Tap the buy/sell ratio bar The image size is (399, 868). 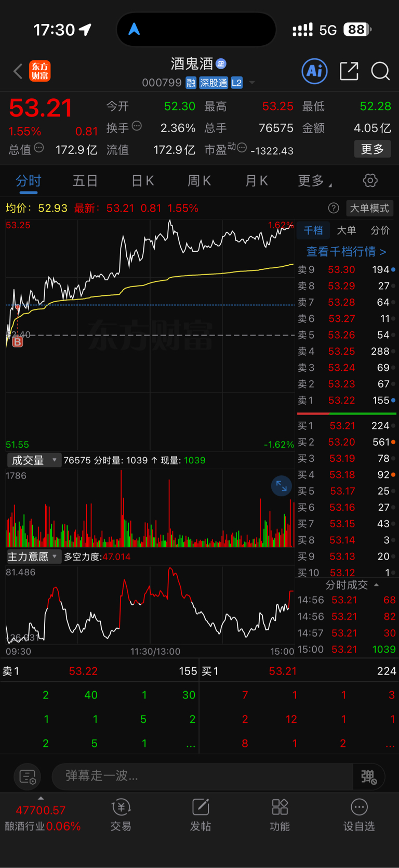point(347,413)
